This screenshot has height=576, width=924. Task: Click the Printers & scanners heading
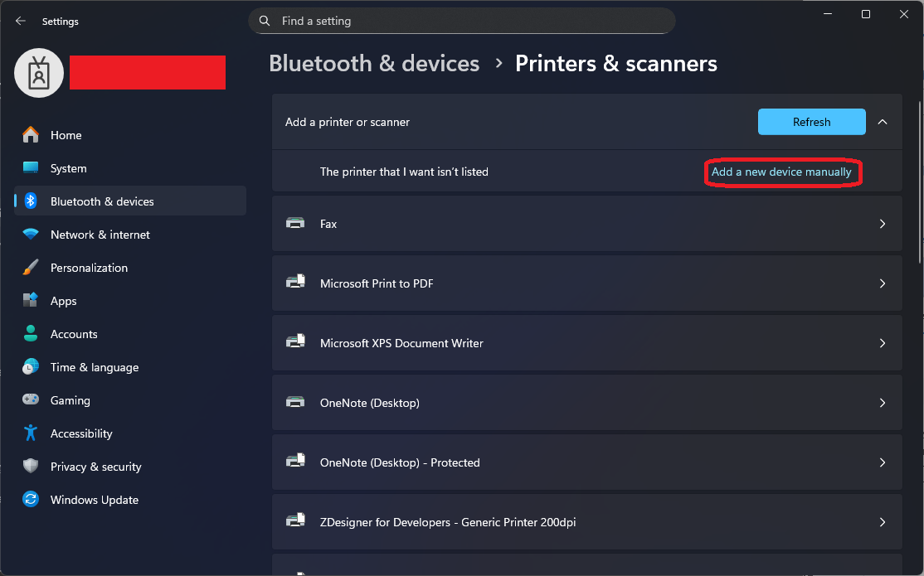tap(615, 64)
